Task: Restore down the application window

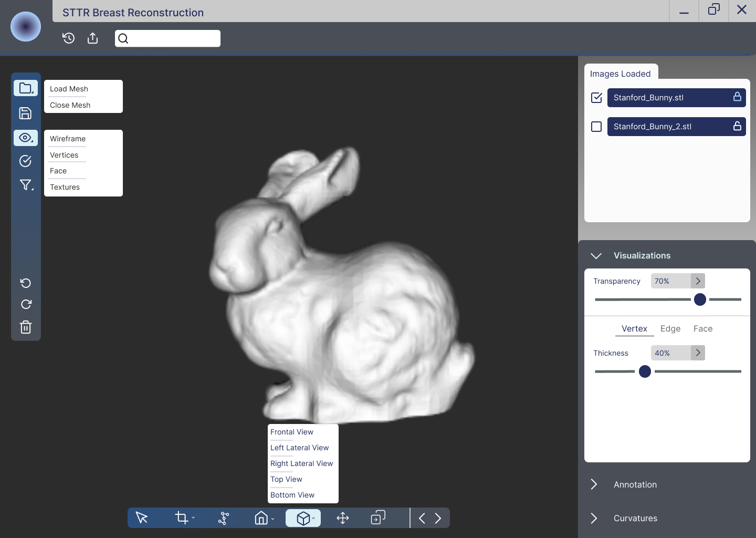Action: coord(713,10)
